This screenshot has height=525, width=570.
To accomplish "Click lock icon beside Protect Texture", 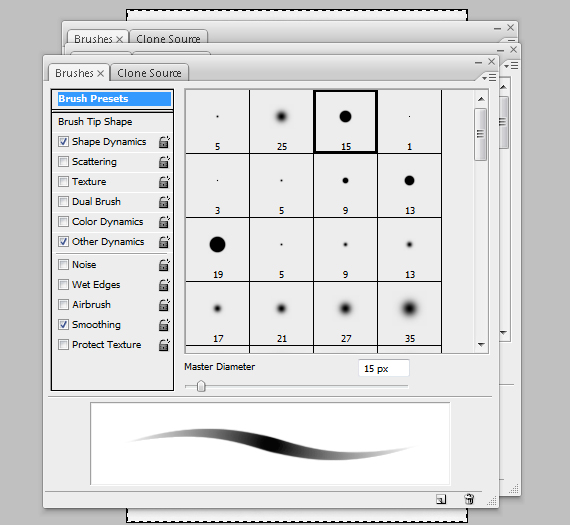I will pyautogui.click(x=164, y=345).
